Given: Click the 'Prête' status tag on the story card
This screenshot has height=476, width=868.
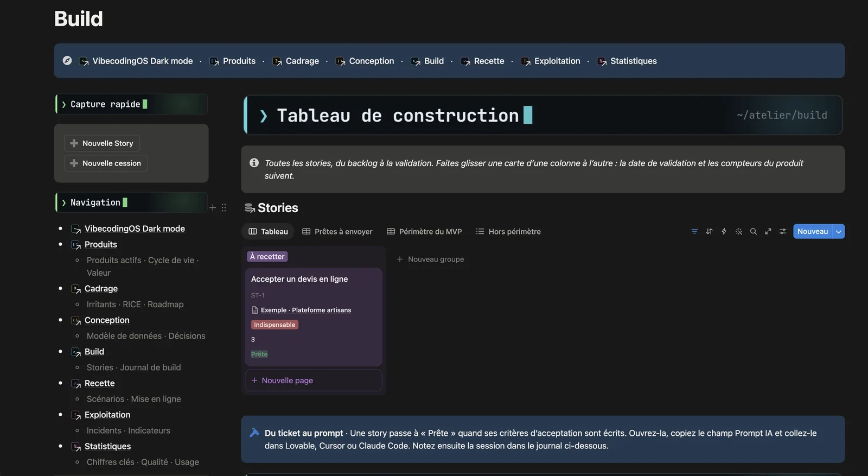Looking at the screenshot, I should click(x=259, y=354).
